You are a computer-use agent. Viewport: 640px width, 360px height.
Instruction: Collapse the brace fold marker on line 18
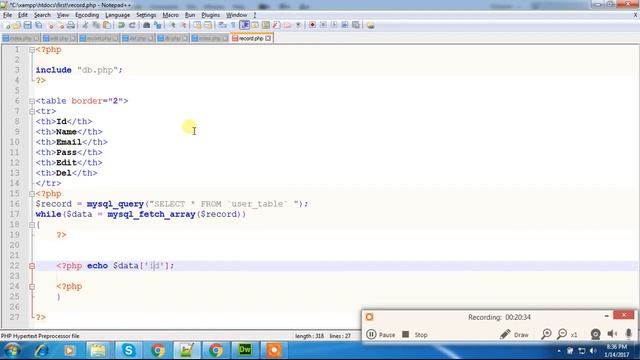(32, 224)
